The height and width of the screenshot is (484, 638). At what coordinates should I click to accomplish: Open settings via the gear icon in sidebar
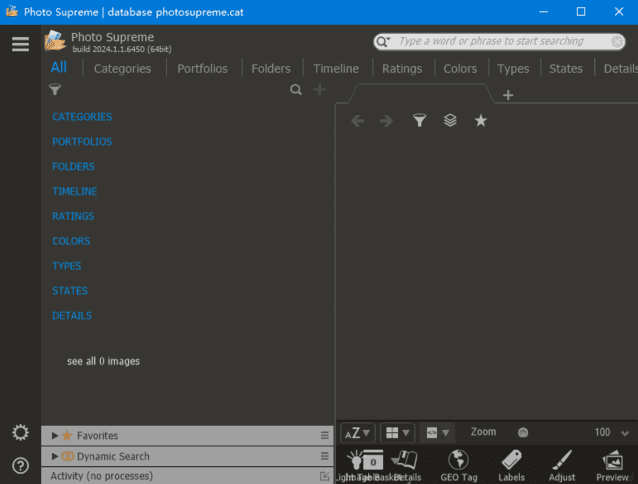point(20,432)
